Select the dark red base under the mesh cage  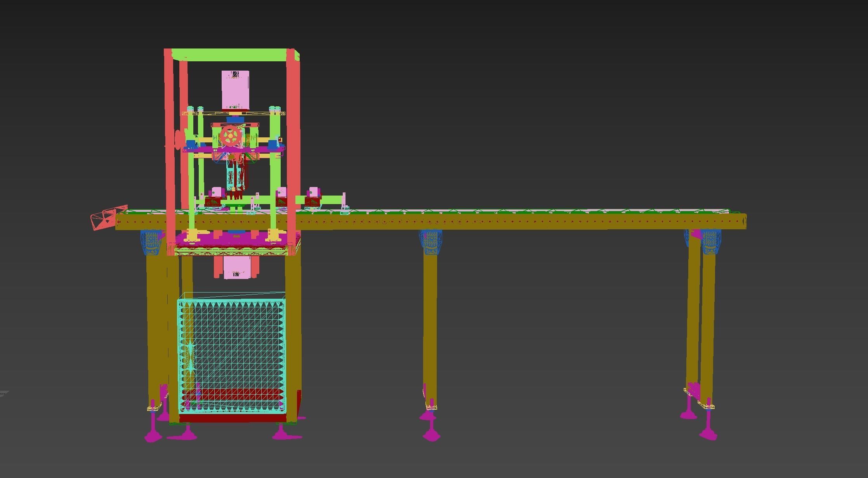tap(233, 418)
